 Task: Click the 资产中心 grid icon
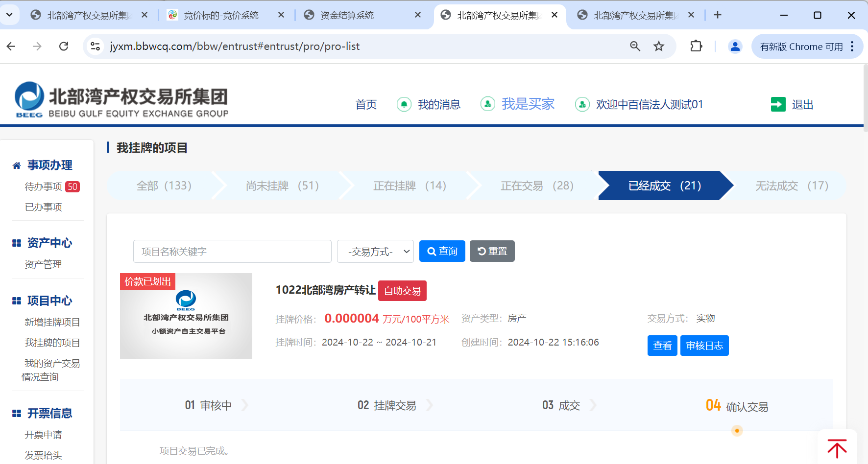tap(17, 243)
